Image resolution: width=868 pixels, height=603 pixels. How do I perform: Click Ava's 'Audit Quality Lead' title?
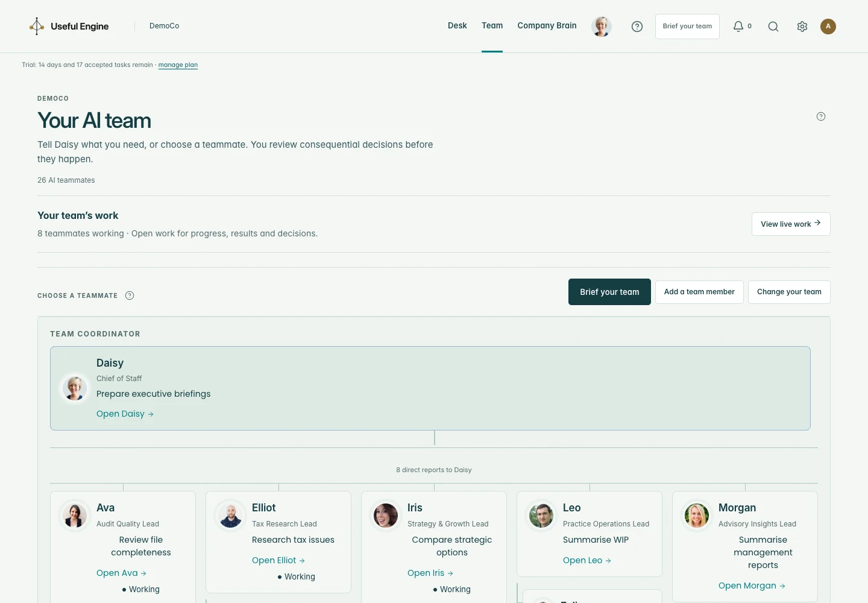point(128,524)
